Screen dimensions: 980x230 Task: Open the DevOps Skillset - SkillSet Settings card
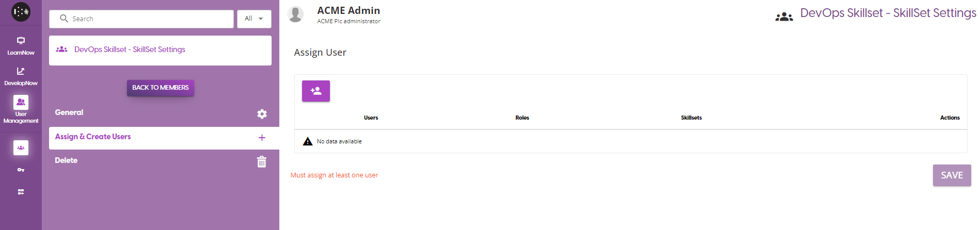160,50
